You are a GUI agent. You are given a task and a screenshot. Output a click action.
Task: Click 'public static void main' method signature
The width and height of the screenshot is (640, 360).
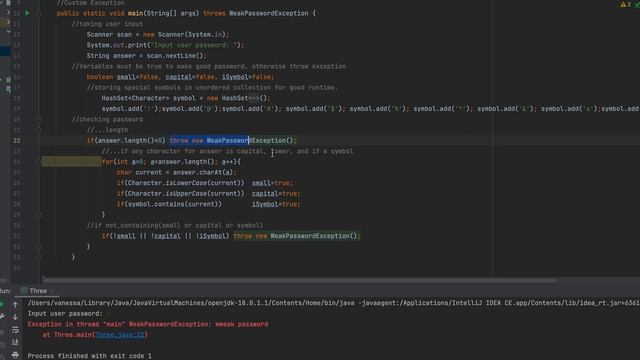coord(186,13)
